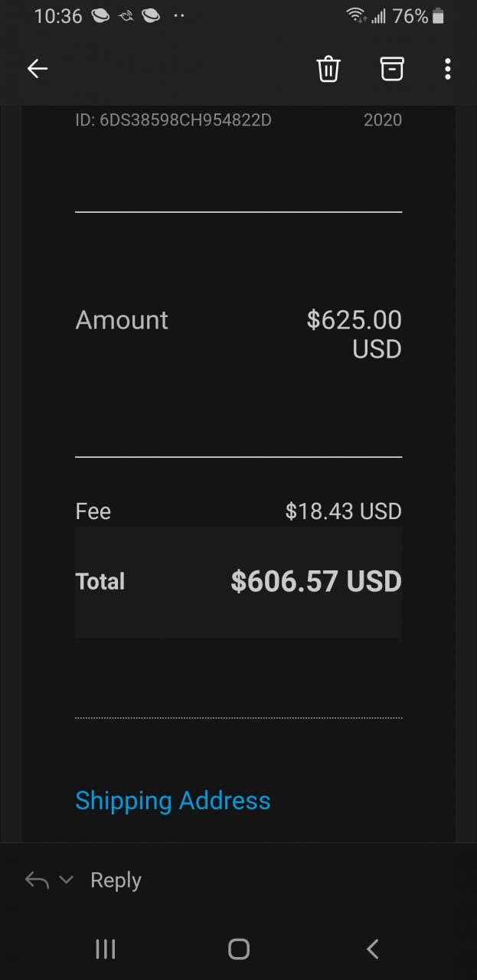Select the $625.00 USD amount value
Image resolution: width=477 pixels, height=980 pixels.
click(354, 334)
